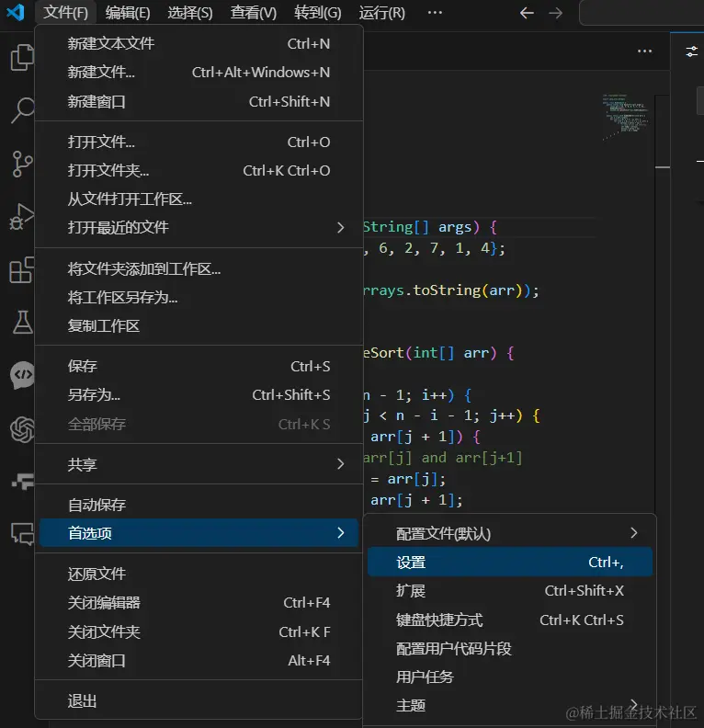Choose 还原文件 menu entry
Screen dimensions: 704x728
(x=199, y=574)
